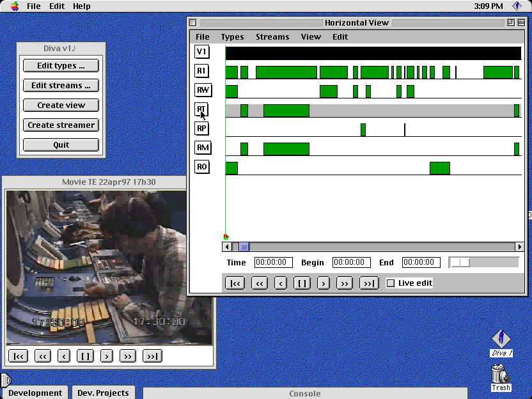532x399 pixels.
Task: Open the Trash icon on desktop
Action: tap(501, 374)
